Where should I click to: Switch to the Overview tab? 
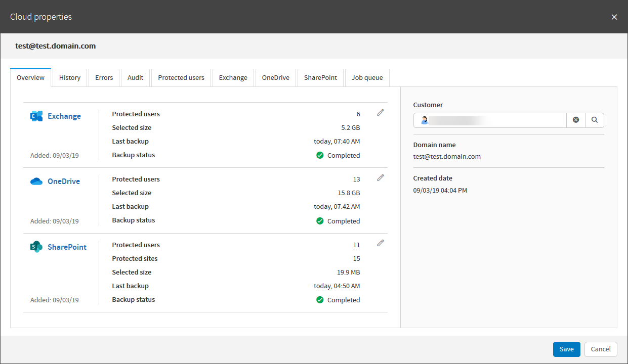point(31,78)
